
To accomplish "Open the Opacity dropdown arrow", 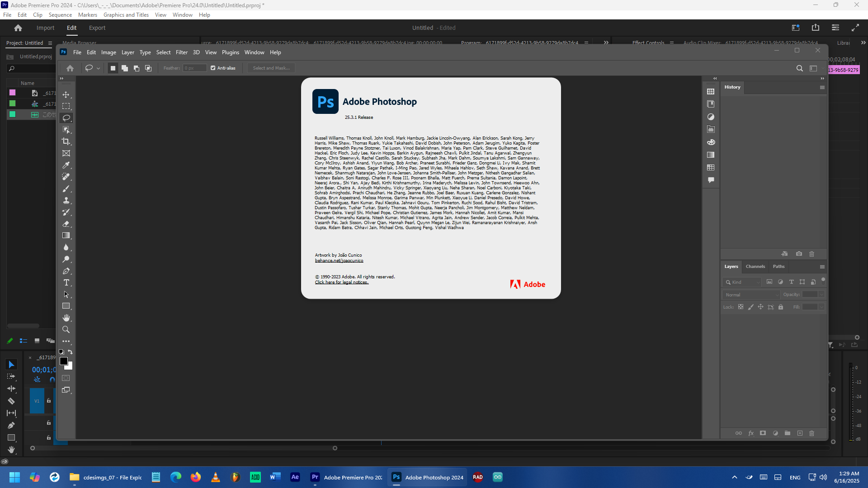I will (821, 295).
